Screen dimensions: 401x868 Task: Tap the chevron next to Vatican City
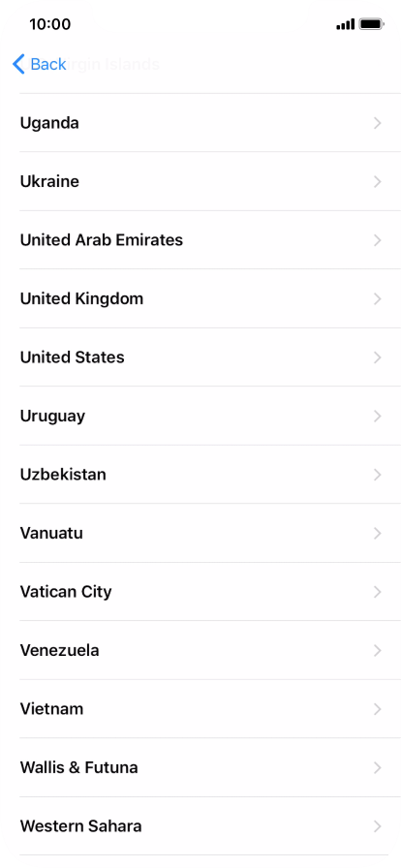[378, 592]
